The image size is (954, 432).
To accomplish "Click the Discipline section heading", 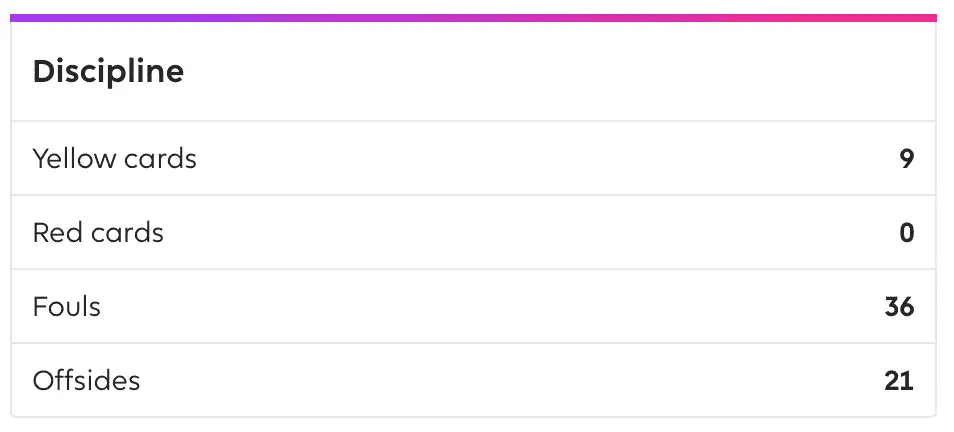I will (x=108, y=72).
